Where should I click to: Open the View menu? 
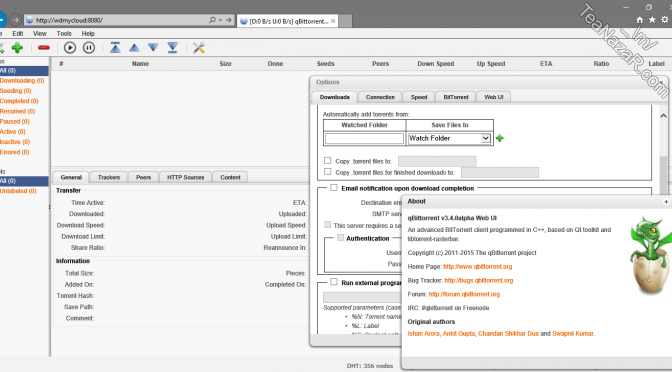[x=39, y=33]
